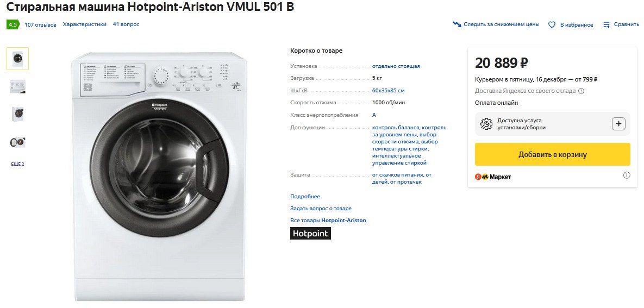The width and height of the screenshot is (644, 308).
Task: Click the delivery info question mark icon
Action: point(582,91)
